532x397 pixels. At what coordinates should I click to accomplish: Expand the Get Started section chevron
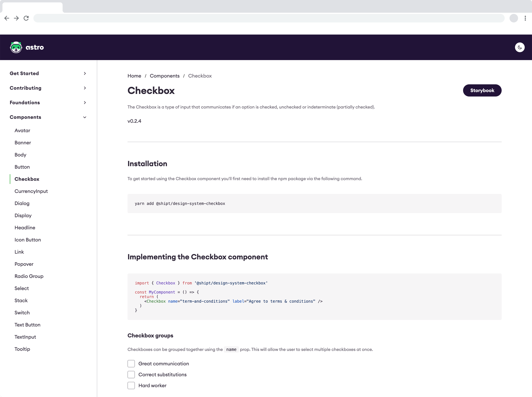tap(85, 74)
